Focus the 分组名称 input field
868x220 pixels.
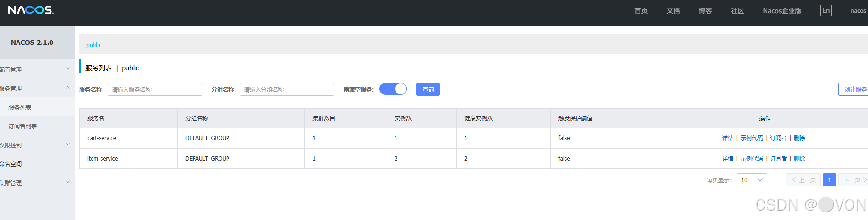[x=287, y=89]
